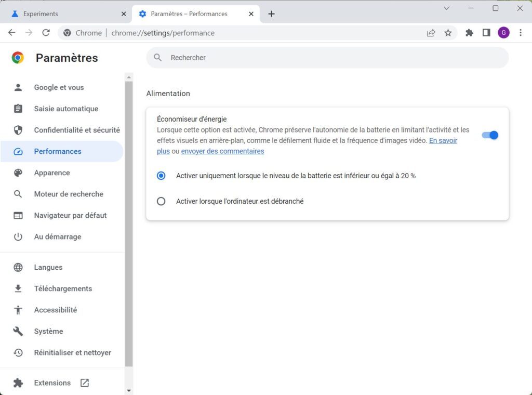Focus the Rechercher settings search field
This screenshot has height=395, width=532.
click(327, 58)
